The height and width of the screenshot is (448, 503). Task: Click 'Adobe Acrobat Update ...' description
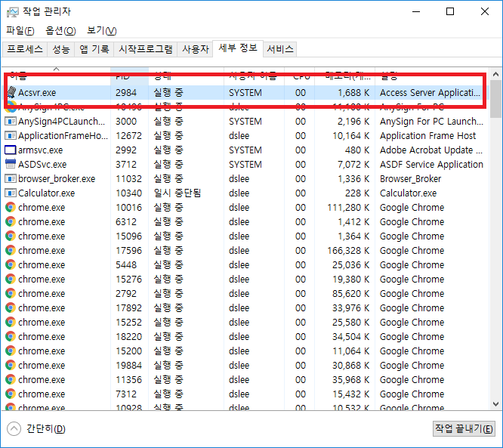431,150
